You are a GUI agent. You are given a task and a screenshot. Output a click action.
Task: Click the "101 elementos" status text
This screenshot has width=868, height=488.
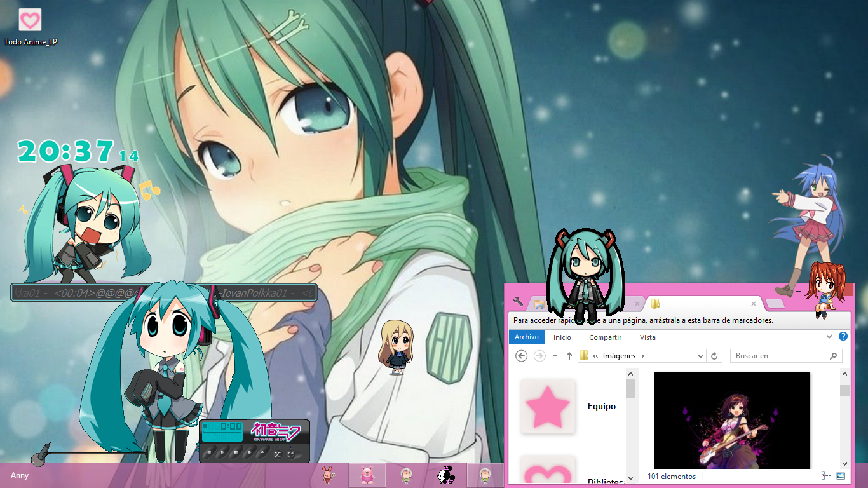(x=672, y=476)
